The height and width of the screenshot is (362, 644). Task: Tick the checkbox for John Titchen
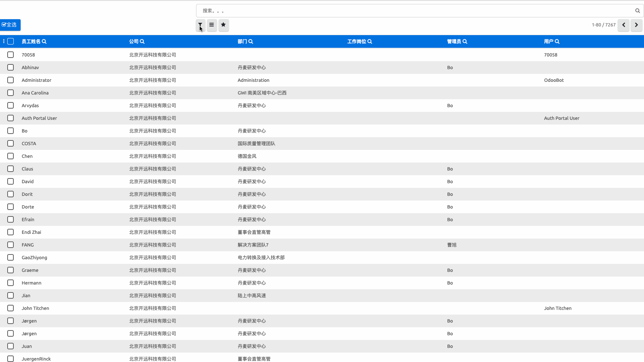(10, 308)
